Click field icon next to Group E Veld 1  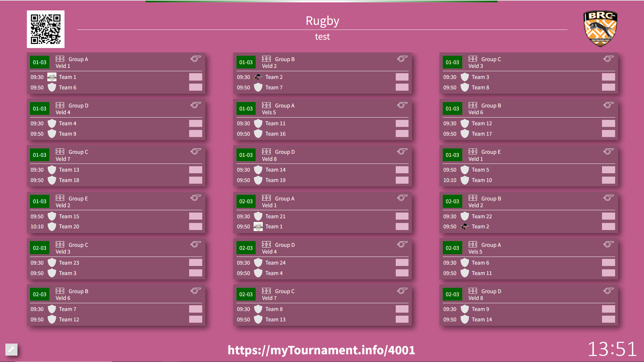click(x=473, y=151)
